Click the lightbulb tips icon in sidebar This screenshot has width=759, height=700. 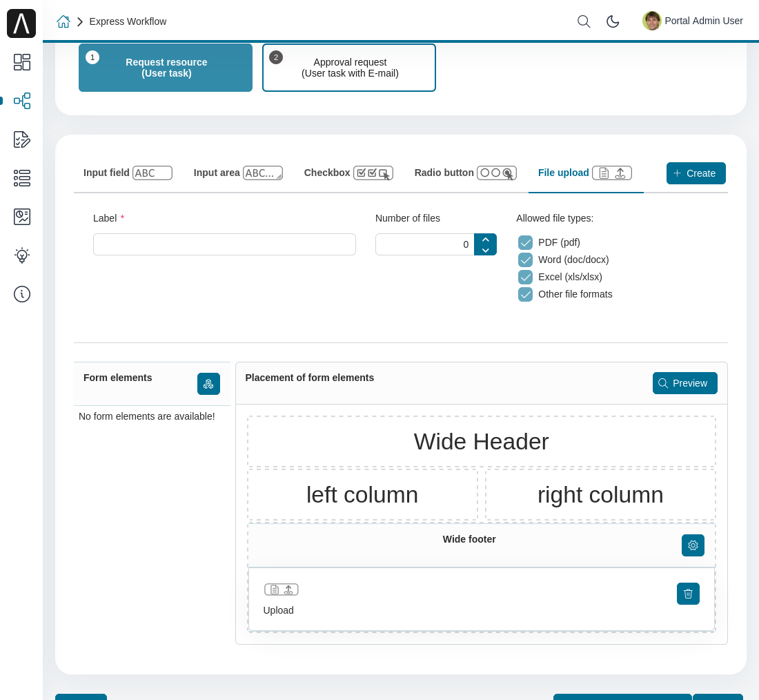click(22, 255)
